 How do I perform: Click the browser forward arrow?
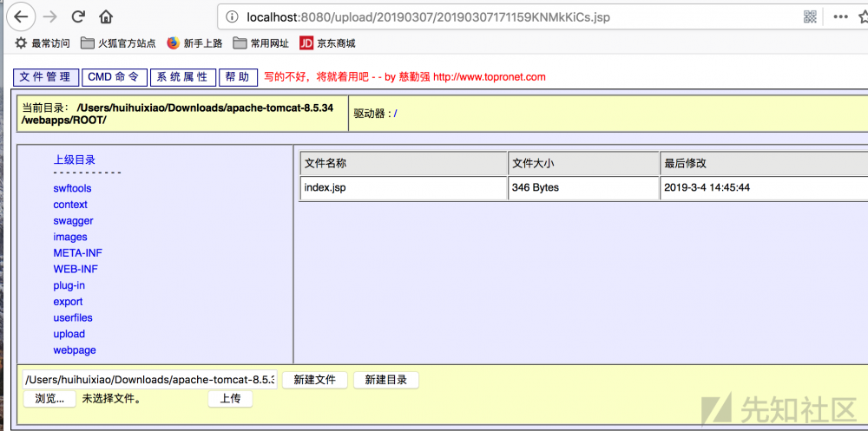[49, 17]
